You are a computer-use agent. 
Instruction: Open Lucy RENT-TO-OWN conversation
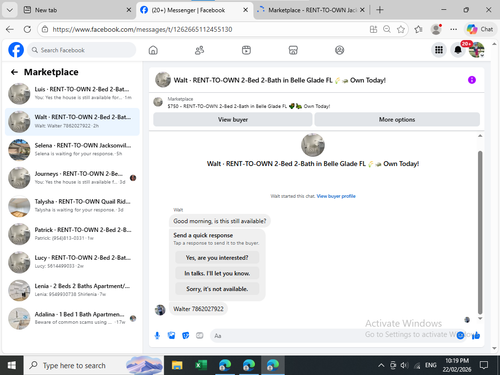[x=72, y=262]
